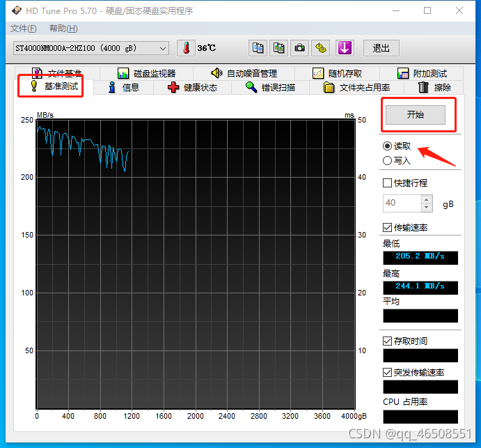Click the 开始 button
This screenshot has width=481, height=448.
(416, 115)
